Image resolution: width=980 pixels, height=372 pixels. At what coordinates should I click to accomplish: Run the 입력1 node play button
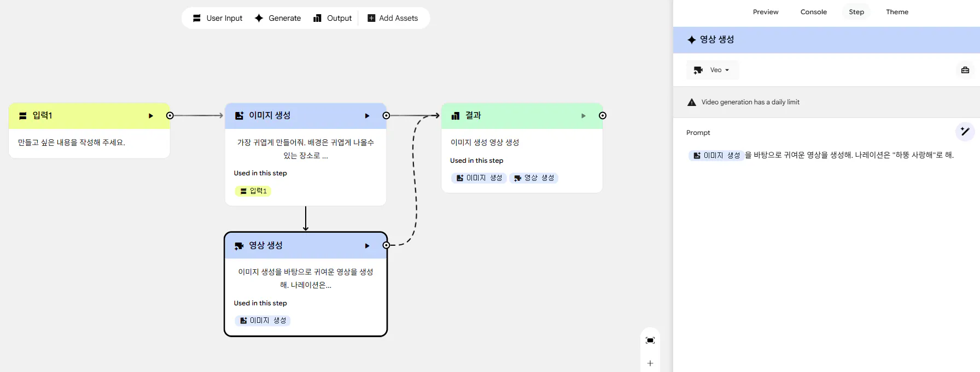(151, 116)
